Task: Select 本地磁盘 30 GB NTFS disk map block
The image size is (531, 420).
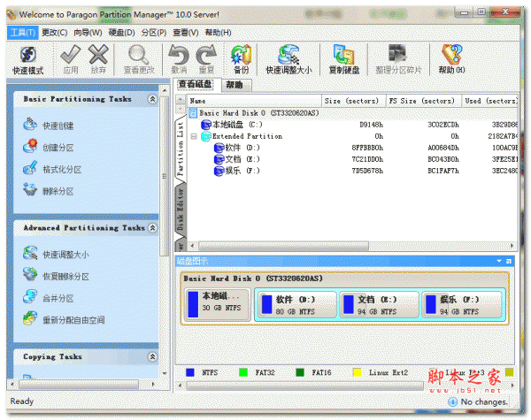Action: coord(218,304)
